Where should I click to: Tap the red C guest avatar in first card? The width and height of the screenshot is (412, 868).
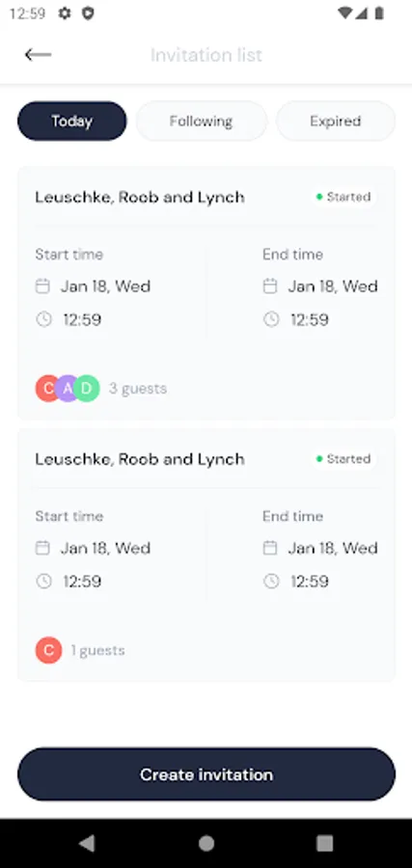(46, 388)
